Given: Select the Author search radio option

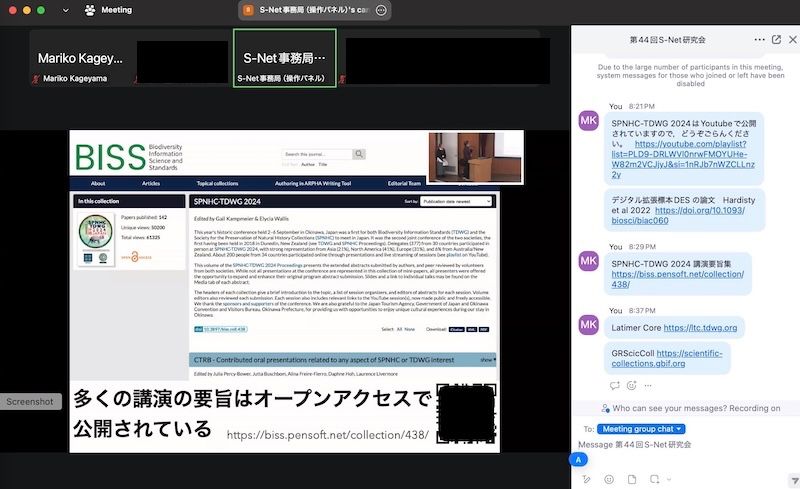Looking at the screenshot, I should [x=307, y=164].
